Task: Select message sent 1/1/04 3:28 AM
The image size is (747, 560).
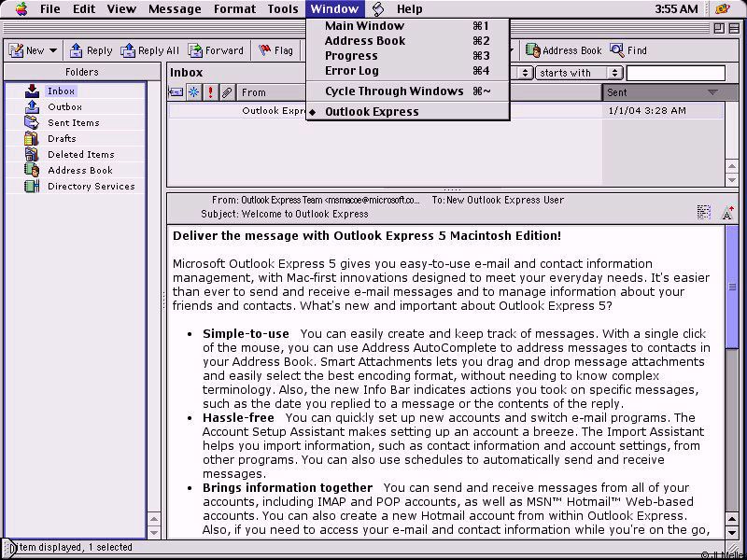Action: tap(445, 110)
